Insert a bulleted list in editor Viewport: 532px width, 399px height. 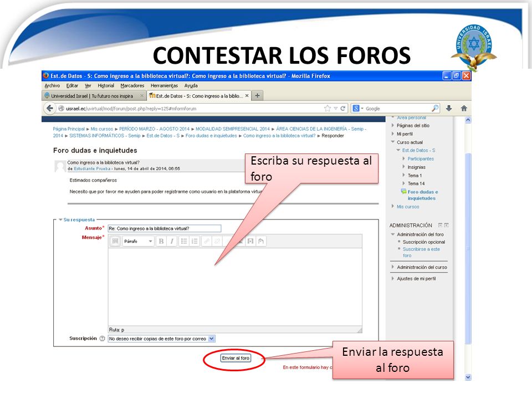click(x=184, y=241)
